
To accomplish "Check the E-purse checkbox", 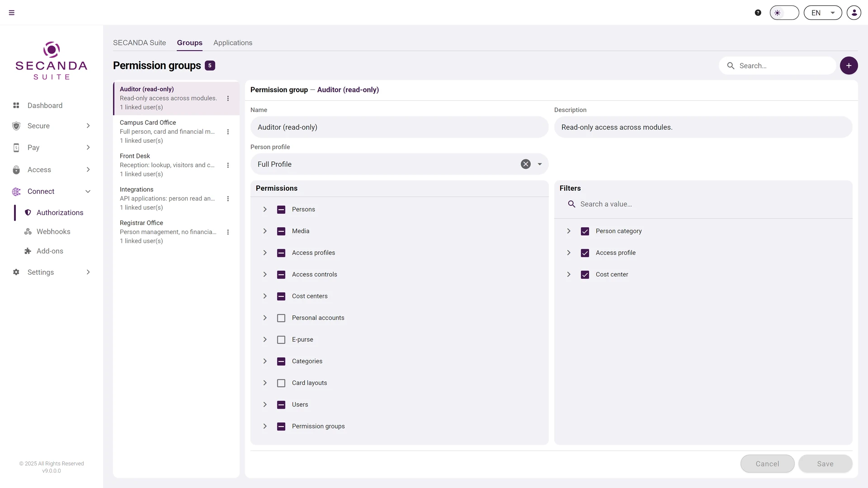I will (x=281, y=340).
